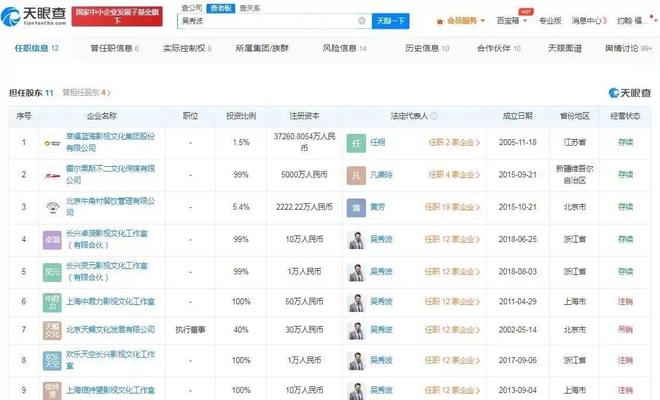The image size is (660, 400).
Task: Open the 天眼图谱 tab
Action: coord(564,48)
